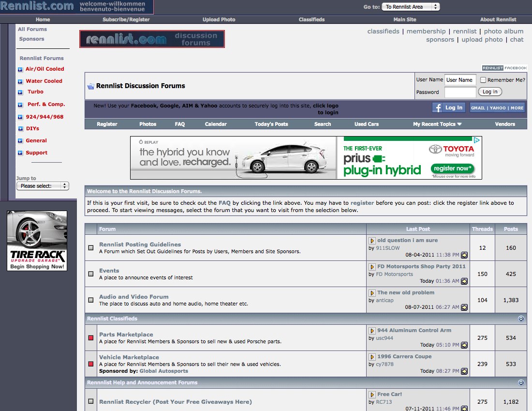This screenshot has height=411, width=532.
Task: Click post icon before 'FD Motorsports Shop Party 2011'
Action: click(x=372, y=267)
